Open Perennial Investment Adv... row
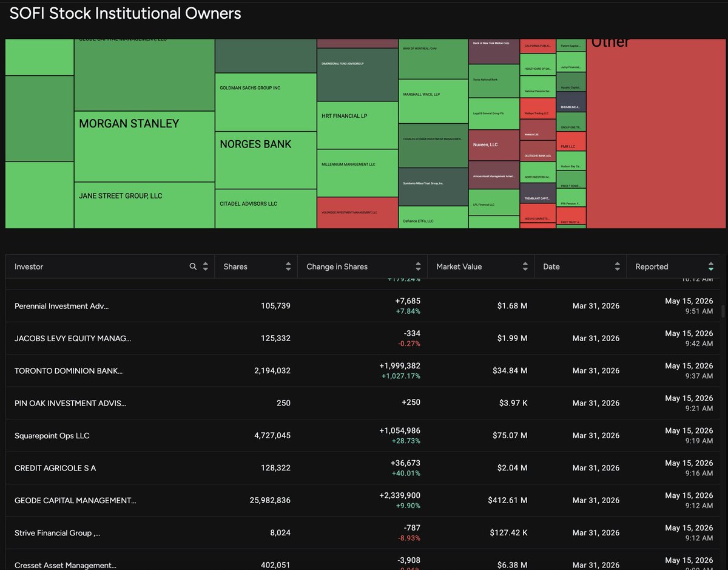The image size is (728, 570). point(362,306)
